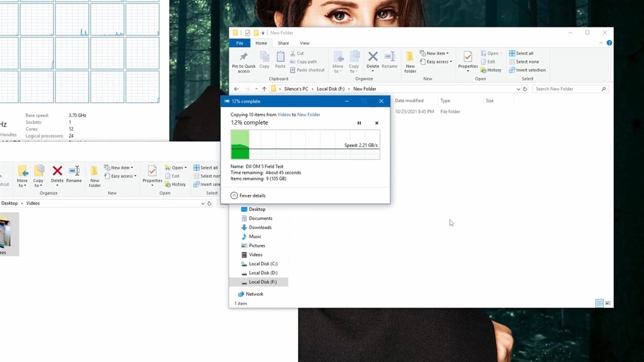Viewport: 644px width, 362px height.
Task: Click the Delete icon in New Folder ribbon
Action: pyautogui.click(x=373, y=57)
